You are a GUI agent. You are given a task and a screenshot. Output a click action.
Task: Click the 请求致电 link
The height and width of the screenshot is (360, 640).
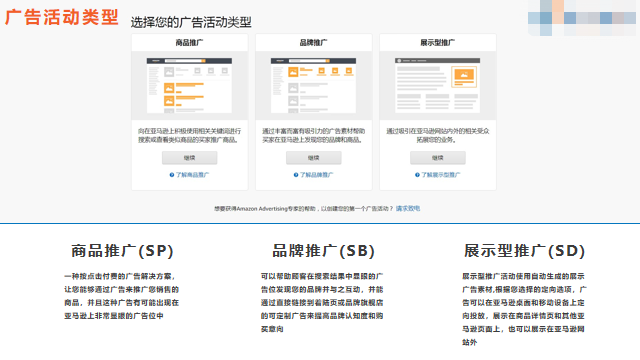[408, 209]
